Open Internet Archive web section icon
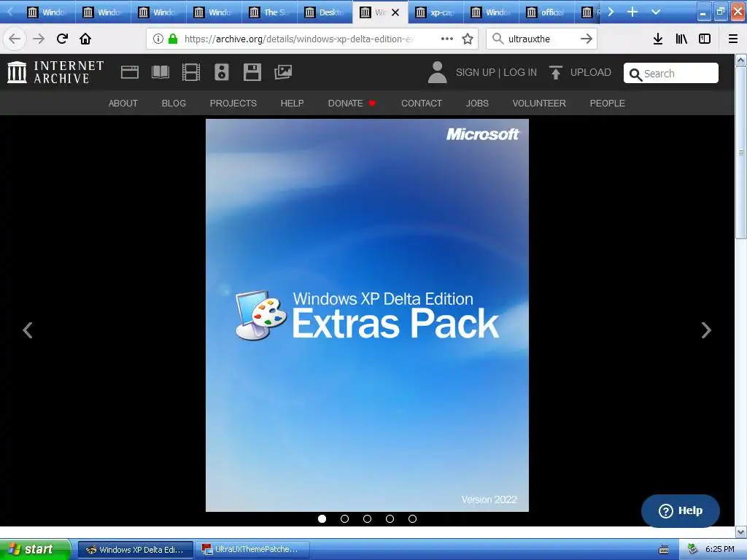The image size is (747, 560). pyautogui.click(x=130, y=72)
